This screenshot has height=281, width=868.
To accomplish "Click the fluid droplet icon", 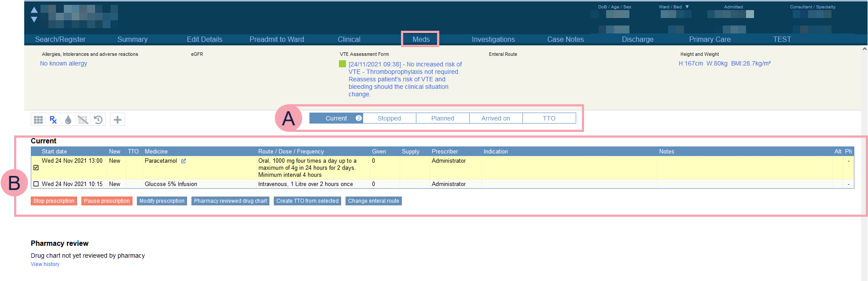I will (x=68, y=120).
